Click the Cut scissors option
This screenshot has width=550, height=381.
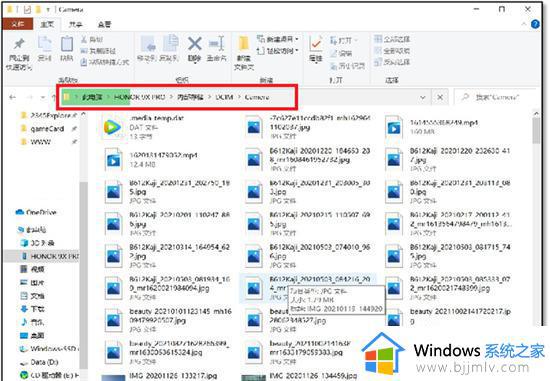pos(92,40)
